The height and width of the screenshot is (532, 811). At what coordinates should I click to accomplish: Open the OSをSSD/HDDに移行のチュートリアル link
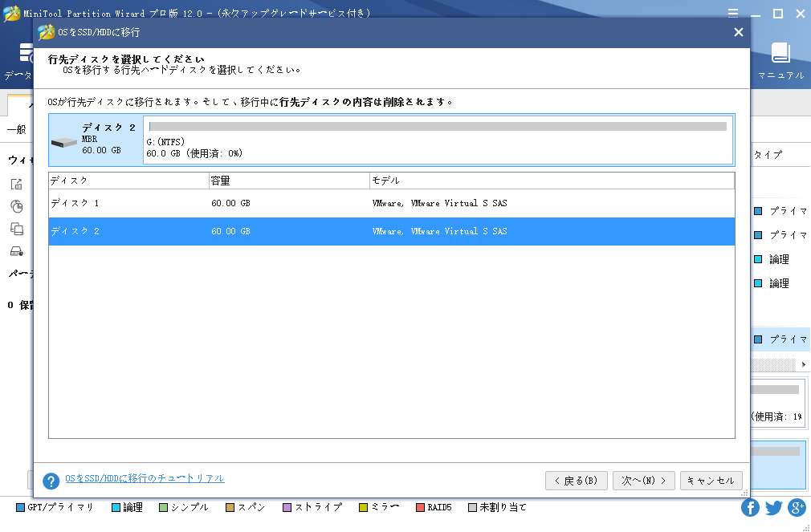(x=145, y=478)
